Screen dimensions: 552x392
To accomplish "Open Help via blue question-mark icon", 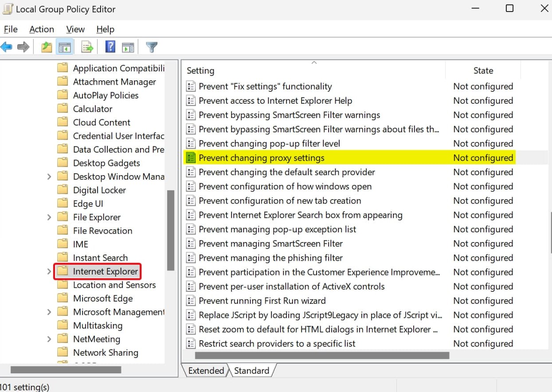I will click(110, 47).
